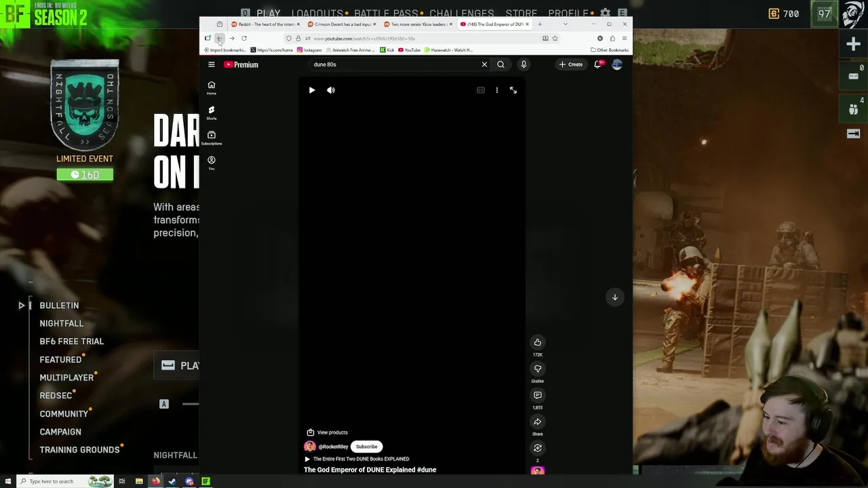
Task: Open the Firefox extensions puzzle icon
Action: click(612, 39)
